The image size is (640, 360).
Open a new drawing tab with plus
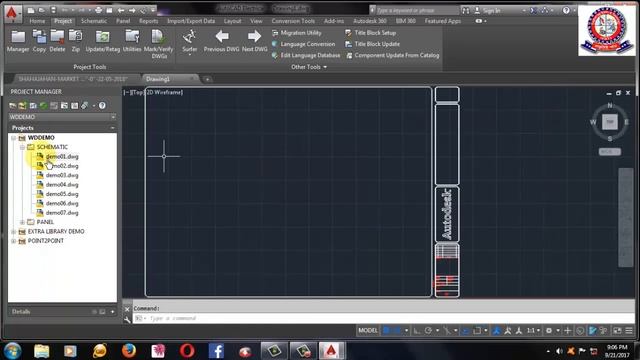coord(207,79)
